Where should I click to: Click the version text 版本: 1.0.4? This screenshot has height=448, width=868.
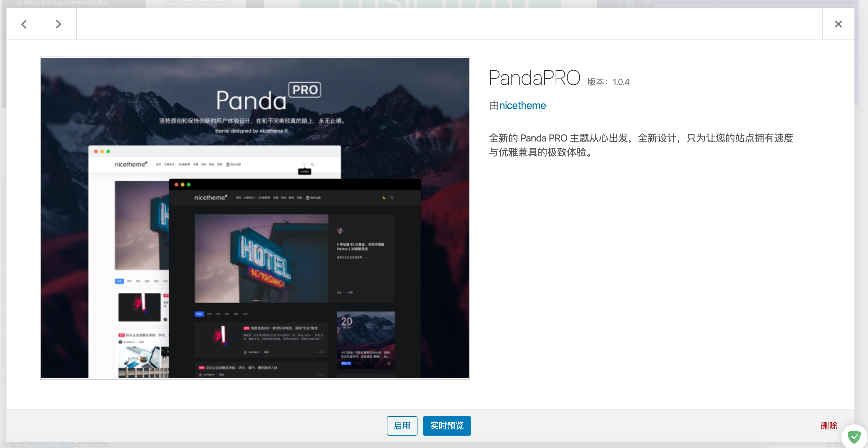(x=608, y=82)
